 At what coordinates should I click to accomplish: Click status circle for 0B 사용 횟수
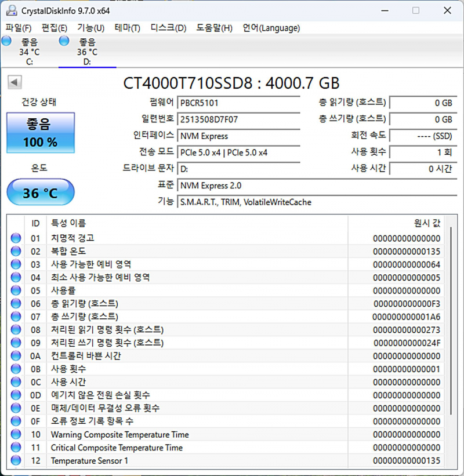click(x=16, y=369)
